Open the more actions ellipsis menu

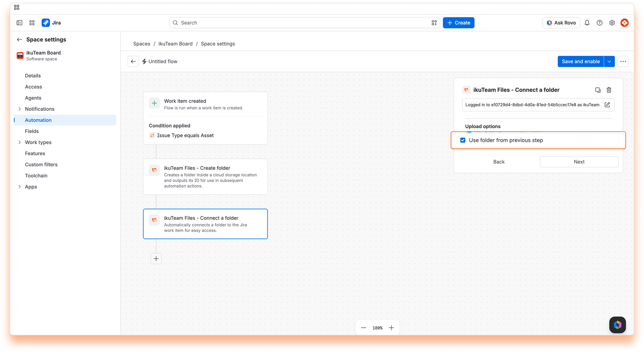(x=623, y=61)
